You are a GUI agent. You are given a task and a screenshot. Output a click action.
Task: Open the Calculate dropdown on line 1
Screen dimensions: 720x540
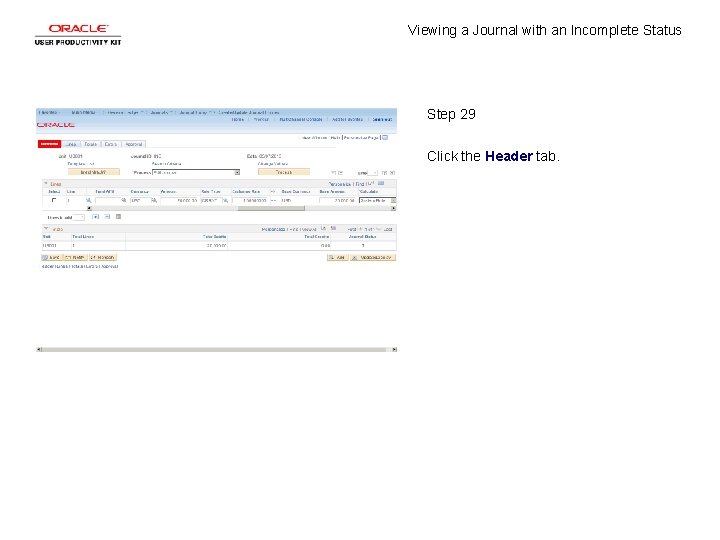point(377,201)
